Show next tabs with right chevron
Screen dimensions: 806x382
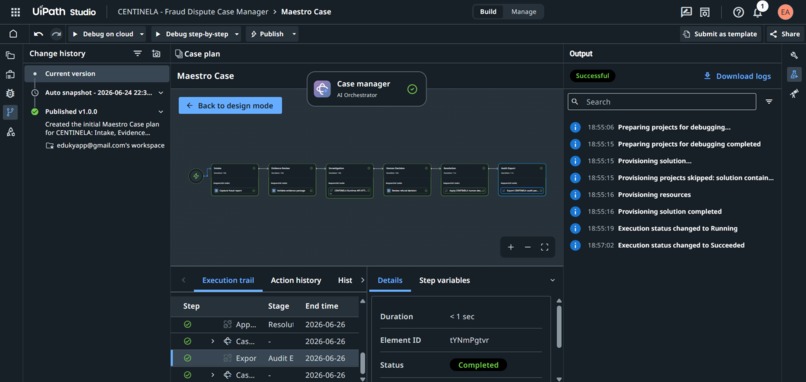coord(362,280)
